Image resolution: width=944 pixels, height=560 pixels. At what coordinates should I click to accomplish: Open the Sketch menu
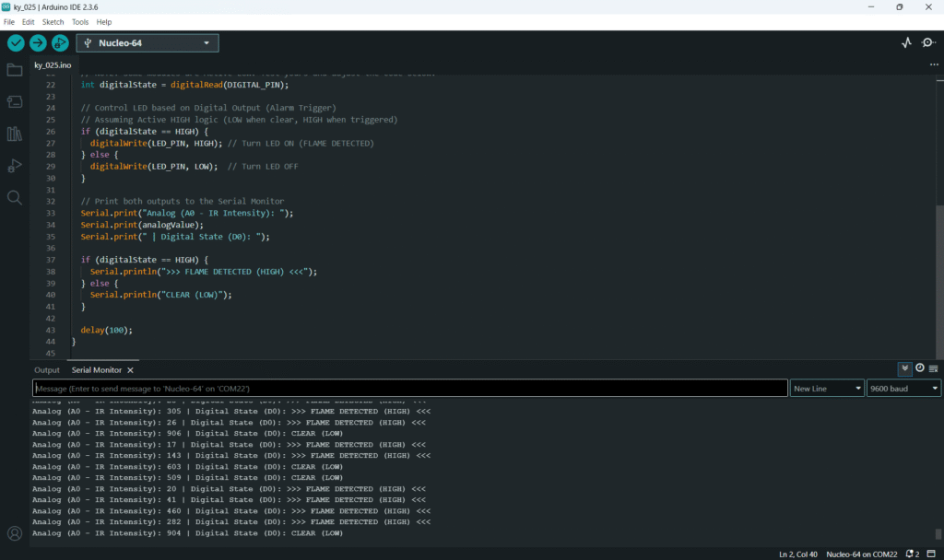pos(53,21)
